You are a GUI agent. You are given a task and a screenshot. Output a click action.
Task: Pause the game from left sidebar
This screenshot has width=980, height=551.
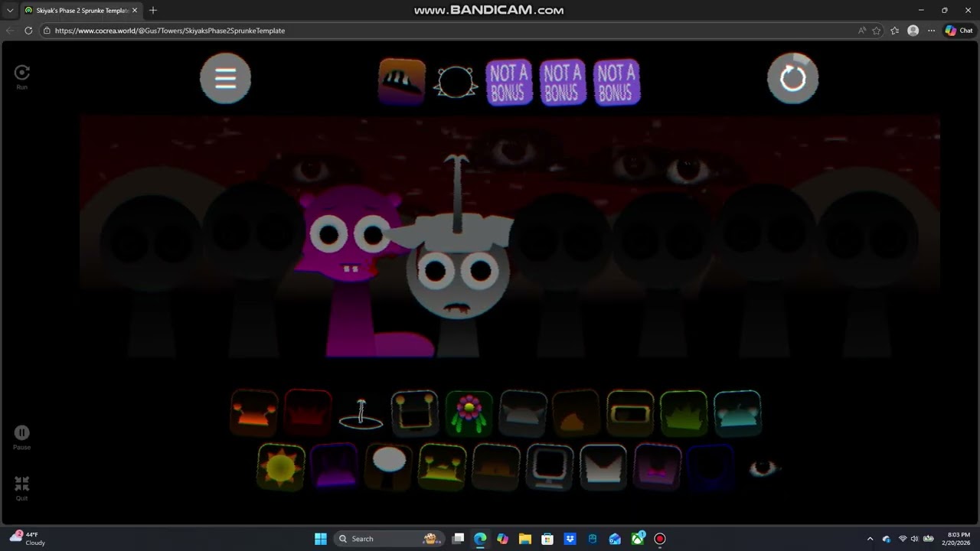pos(21,437)
